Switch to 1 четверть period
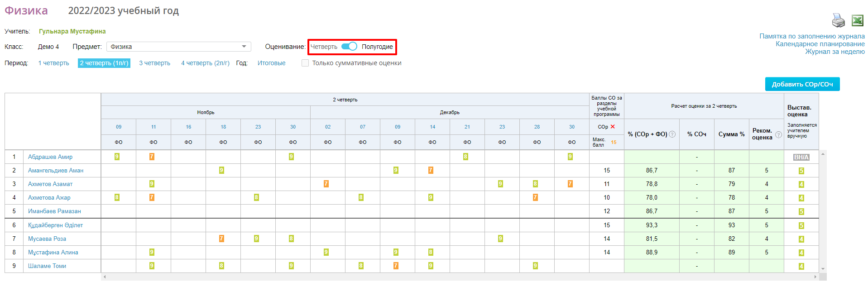868x282 pixels. point(54,63)
